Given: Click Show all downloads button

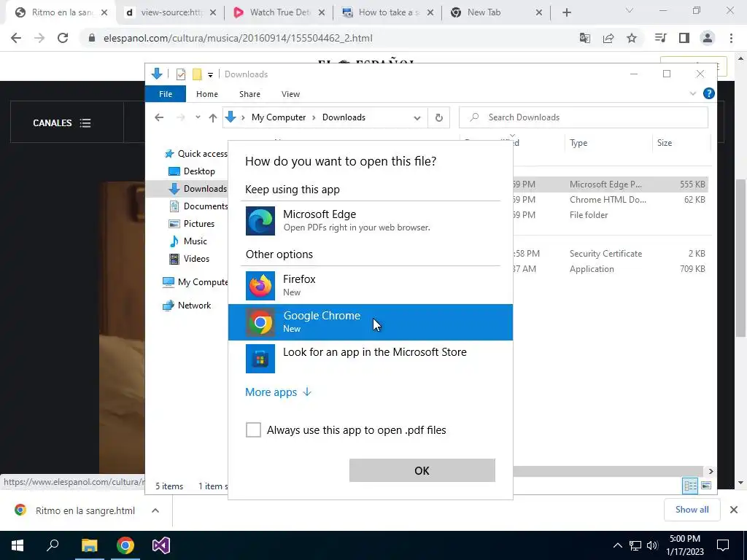Looking at the screenshot, I should click(692, 510).
